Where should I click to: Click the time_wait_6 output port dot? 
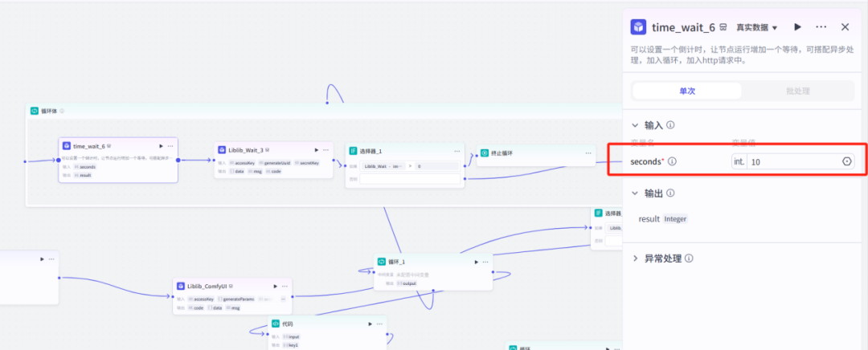tap(178, 161)
